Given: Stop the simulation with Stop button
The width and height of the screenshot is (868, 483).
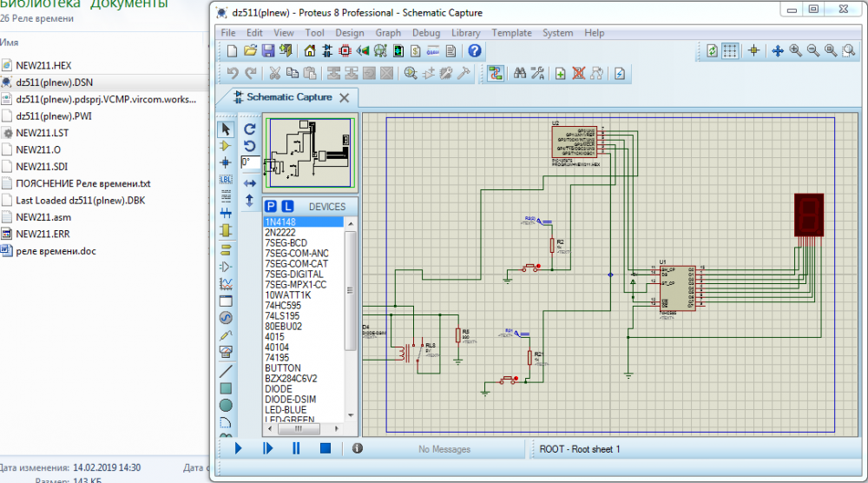Looking at the screenshot, I should [x=325, y=448].
